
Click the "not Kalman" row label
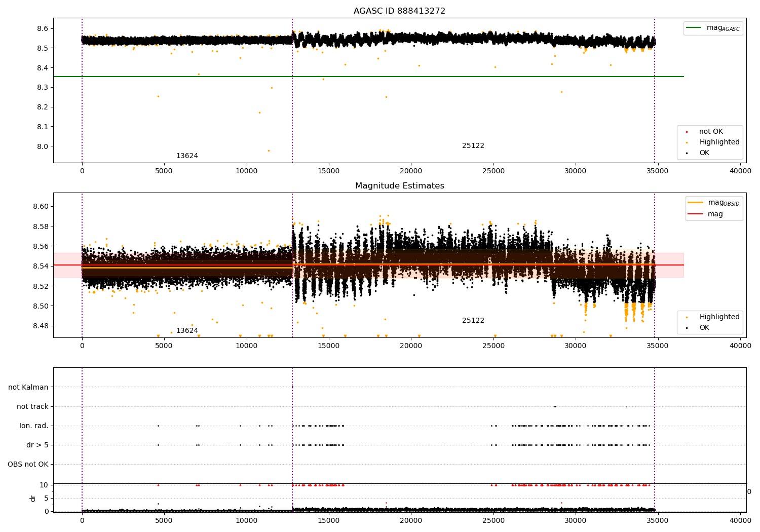tap(28, 388)
